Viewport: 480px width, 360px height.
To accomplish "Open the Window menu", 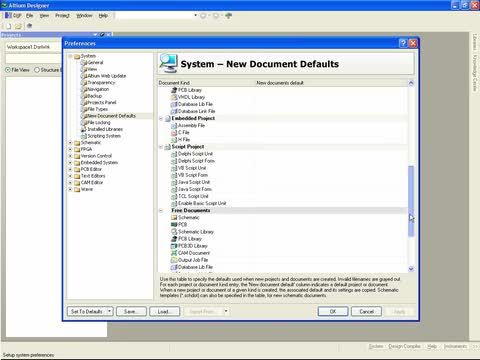I will [84, 16].
